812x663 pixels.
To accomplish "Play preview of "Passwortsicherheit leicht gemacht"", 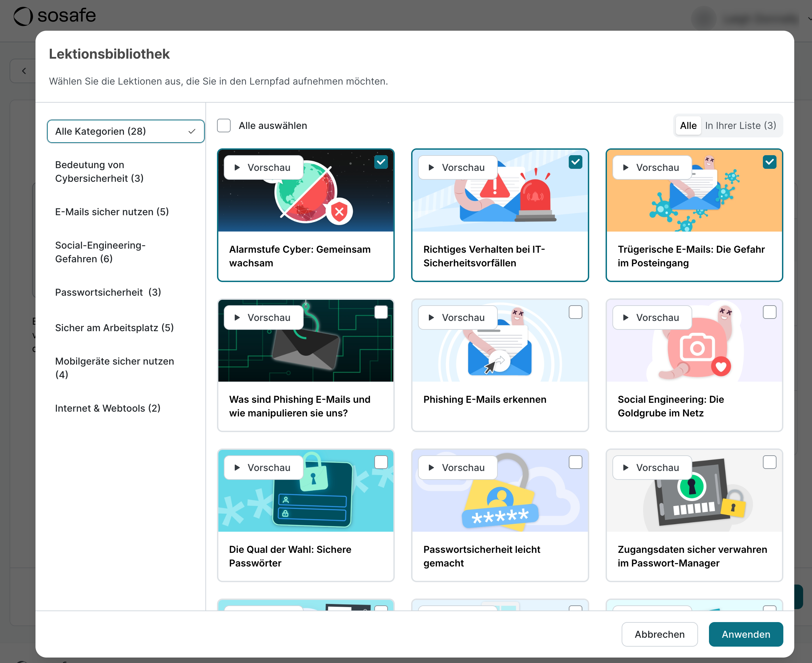I will [457, 467].
